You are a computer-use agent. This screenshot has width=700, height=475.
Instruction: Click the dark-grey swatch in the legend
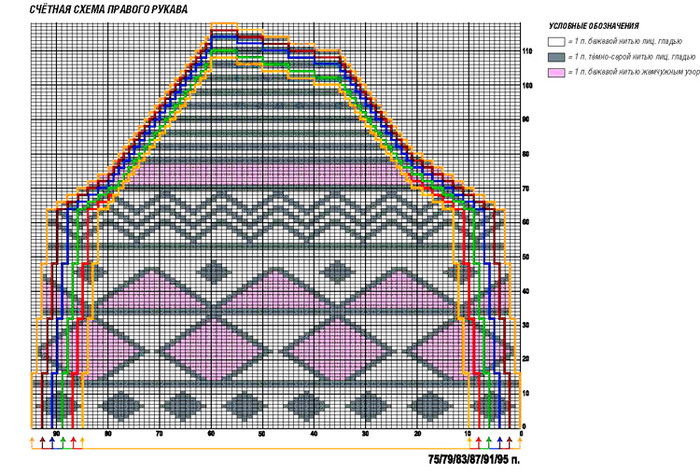click(x=556, y=57)
